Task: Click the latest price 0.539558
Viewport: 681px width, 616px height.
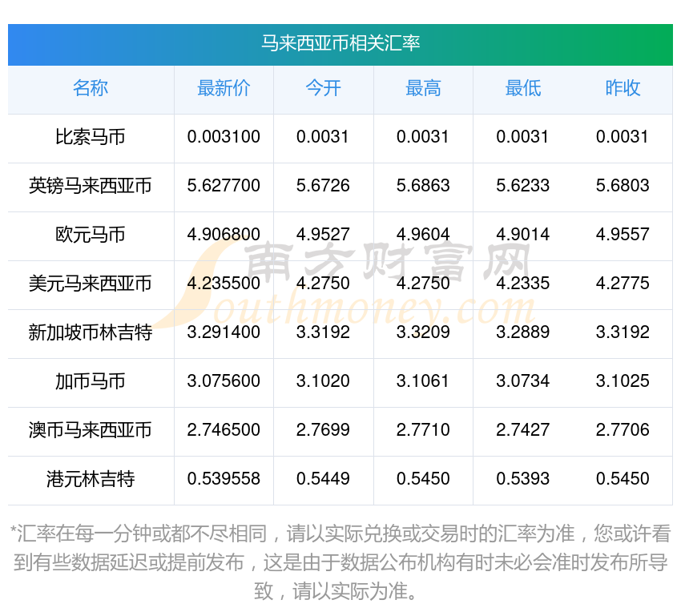Action: (224, 479)
